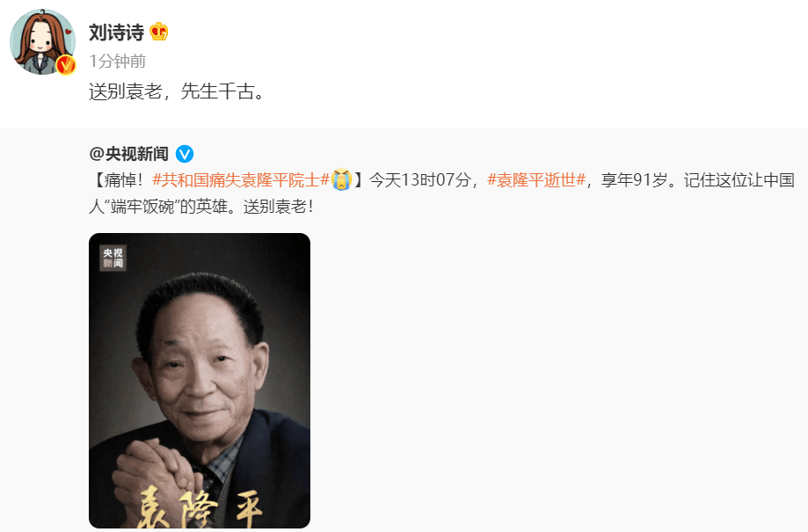Screen dimensions: 808x532
Task: Click the gold crown membership icon
Action: coord(159,32)
